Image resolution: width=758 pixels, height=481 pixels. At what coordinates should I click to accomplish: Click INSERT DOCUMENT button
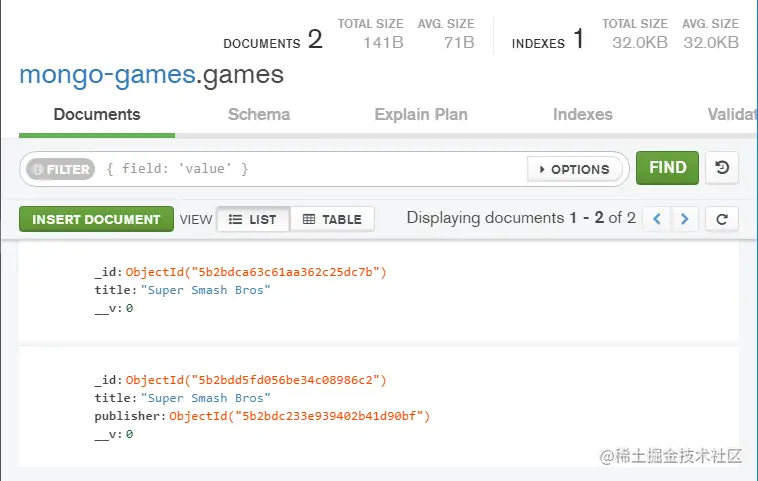[96, 219]
